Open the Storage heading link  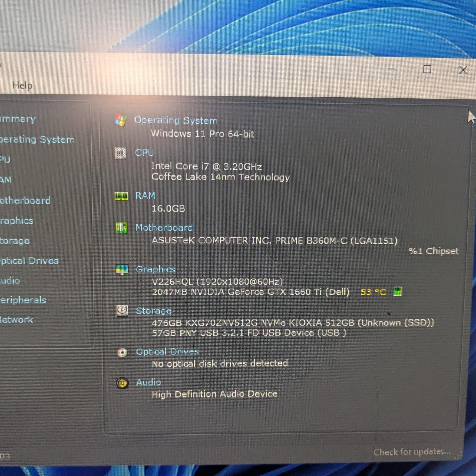(154, 311)
